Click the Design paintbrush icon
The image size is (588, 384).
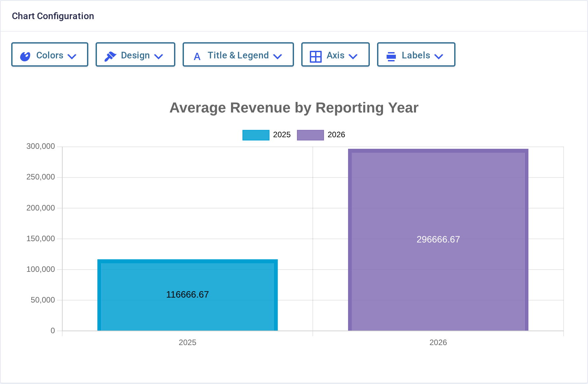tap(110, 56)
